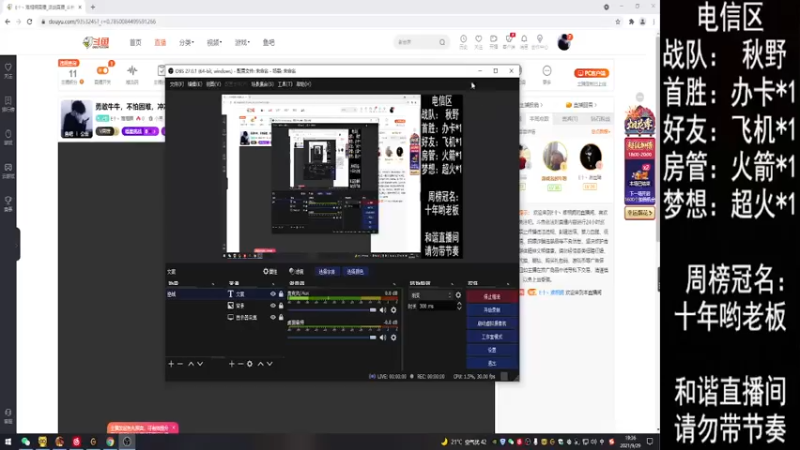
Task: Open 帮助 Help menu in OBS
Action: pos(304,84)
